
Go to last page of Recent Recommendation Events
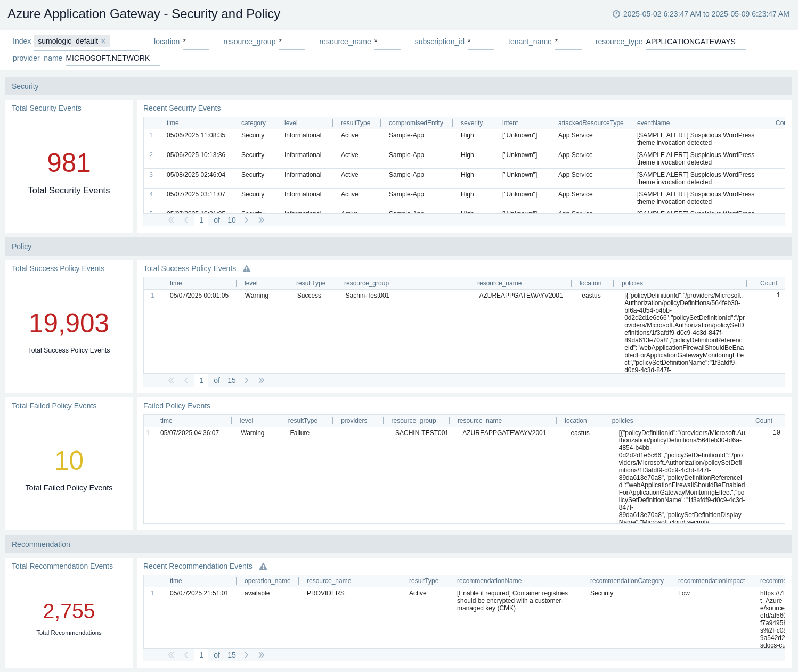pyautogui.click(x=262, y=655)
